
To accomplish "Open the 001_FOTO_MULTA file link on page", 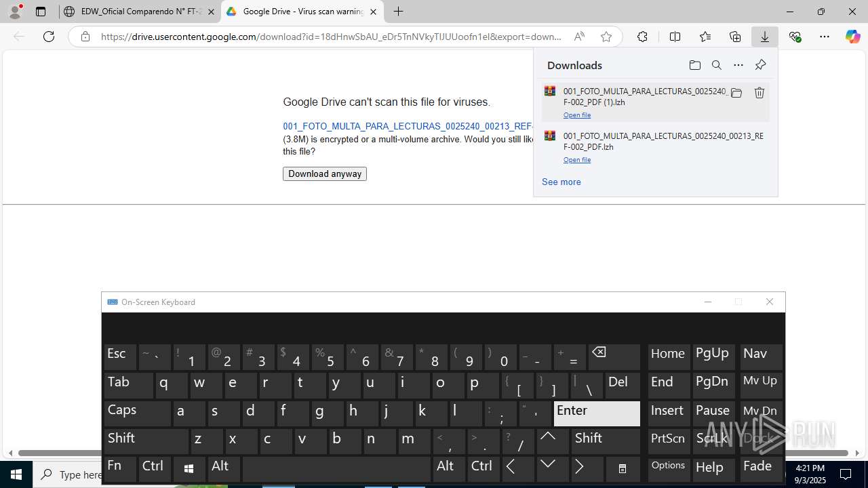I will click(x=408, y=126).
